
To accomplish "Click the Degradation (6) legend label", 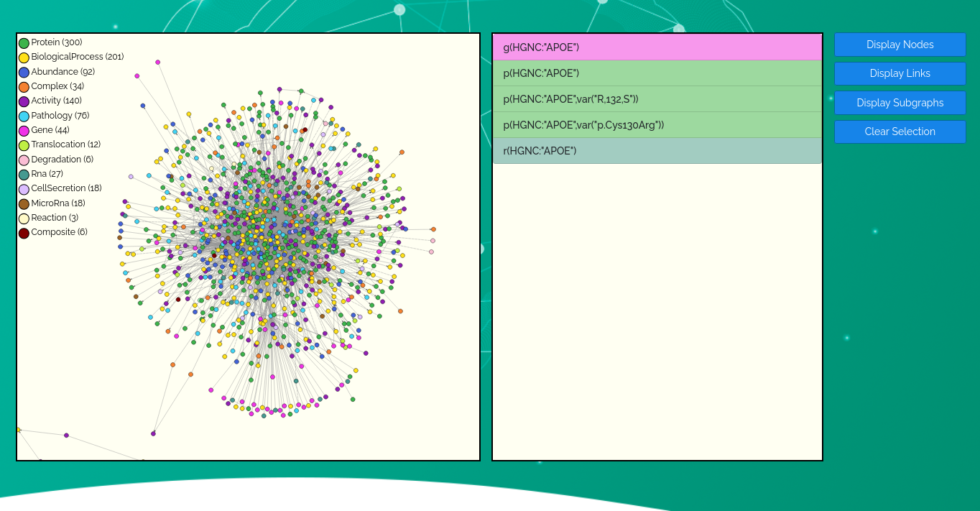I will pyautogui.click(x=63, y=160).
